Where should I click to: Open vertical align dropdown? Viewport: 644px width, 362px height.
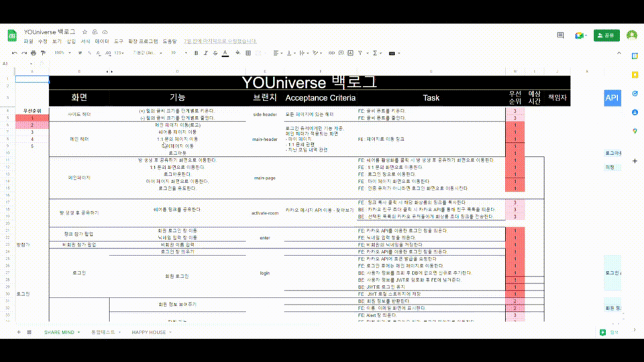click(x=290, y=53)
